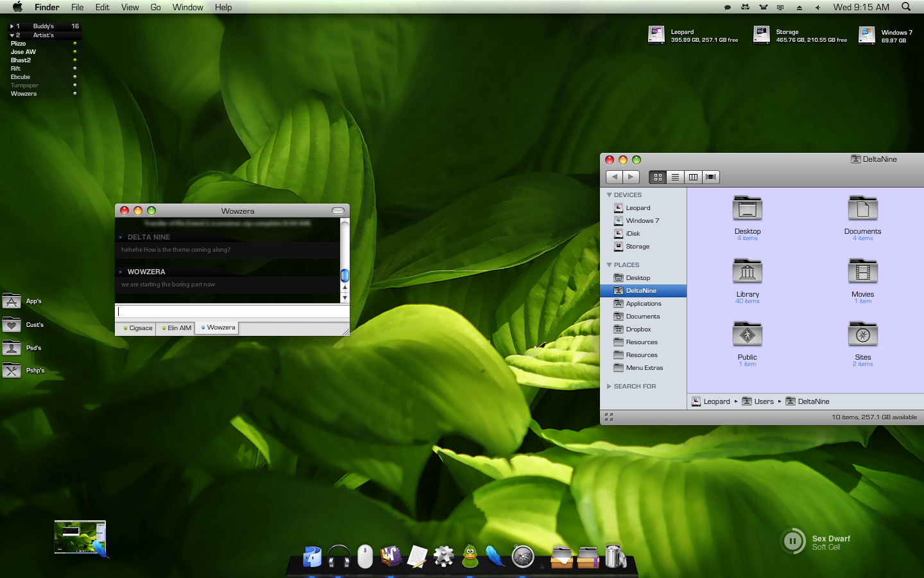Collapse the DEVICES section in sidebar
Viewport: 924px width, 578px height.
[x=609, y=195]
